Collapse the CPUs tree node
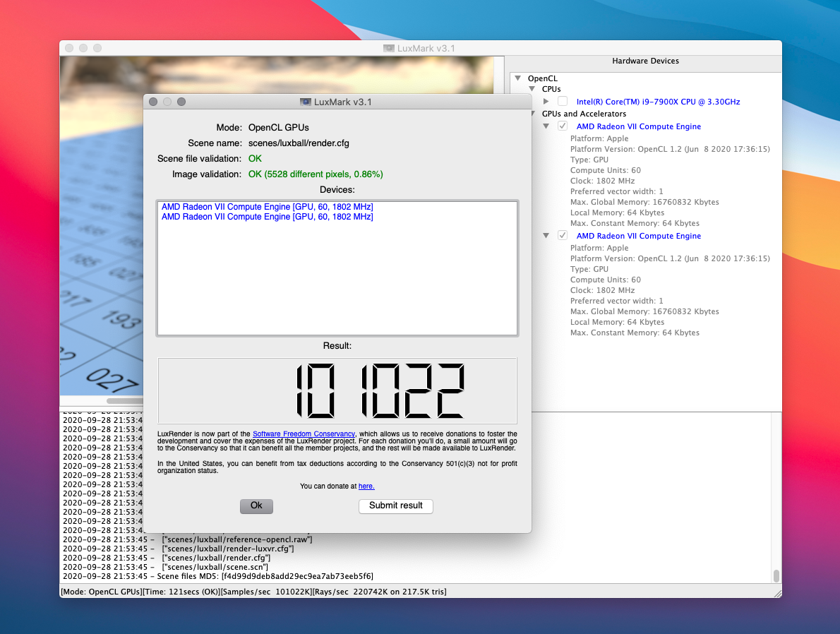 [x=532, y=89]
